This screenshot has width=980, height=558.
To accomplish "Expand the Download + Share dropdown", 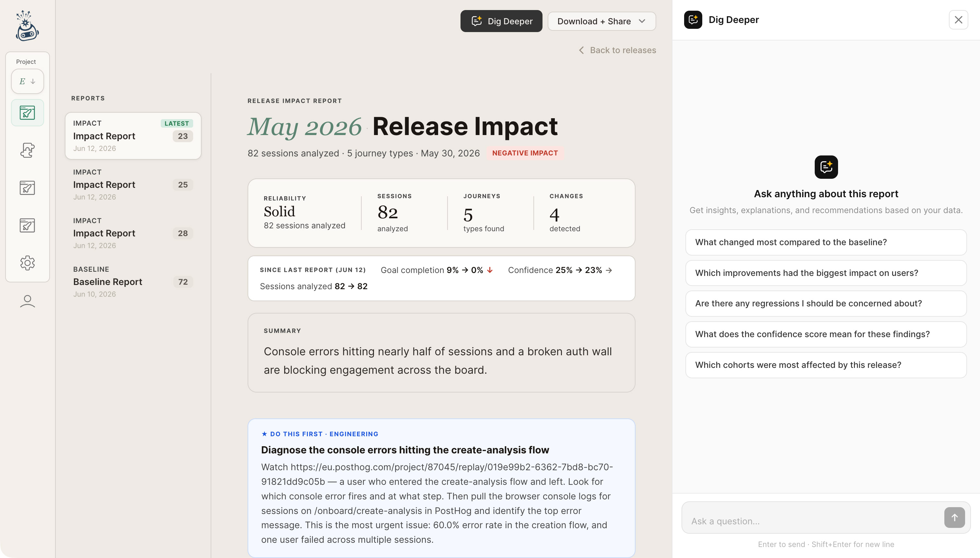I will click(601, 21).
